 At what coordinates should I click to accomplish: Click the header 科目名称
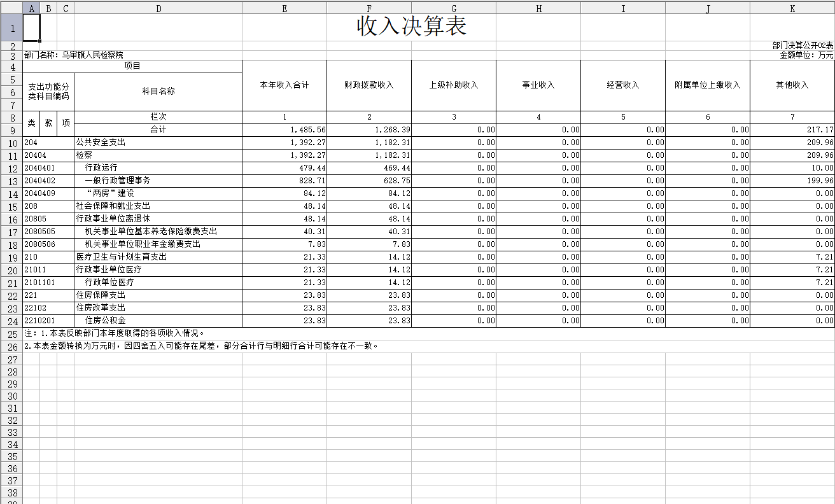click(x=158, y=92)
